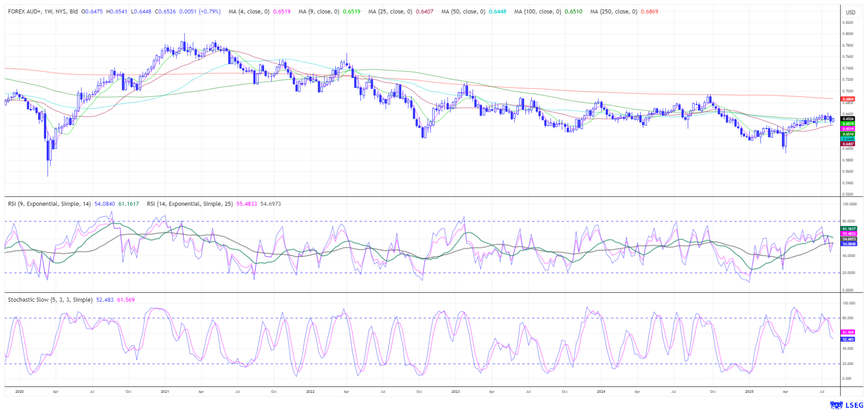868x410 pixels.
Task: Select the magenta 61.569 stochastic value tag
Action: coord(848,332)
